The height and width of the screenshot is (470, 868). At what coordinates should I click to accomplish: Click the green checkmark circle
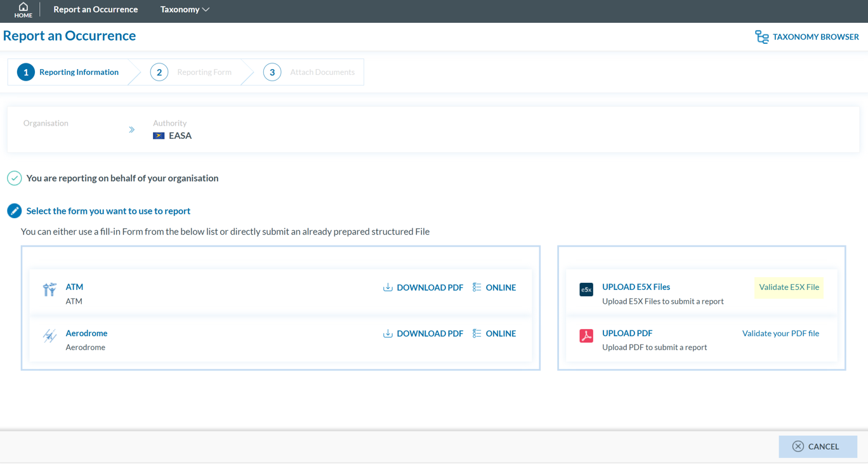coord(15,178)
